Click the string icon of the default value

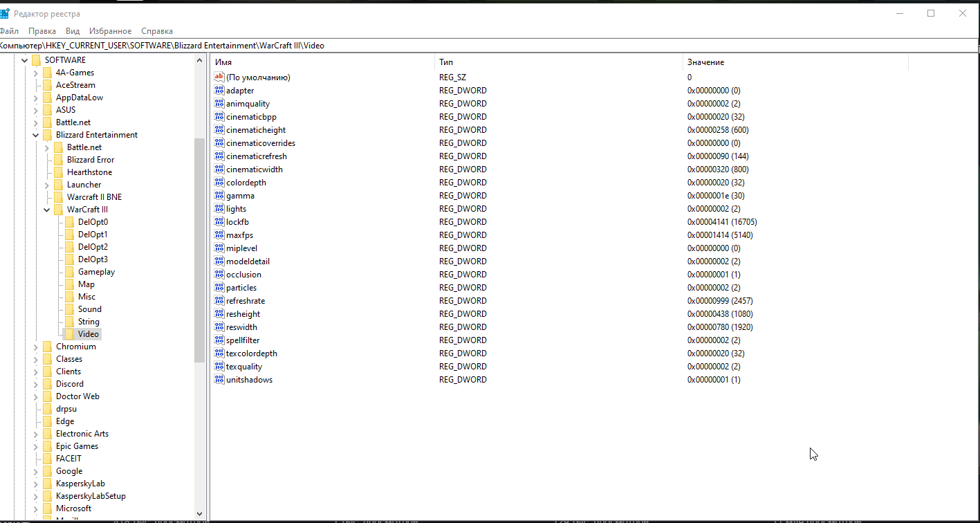(x=219, y=77)
